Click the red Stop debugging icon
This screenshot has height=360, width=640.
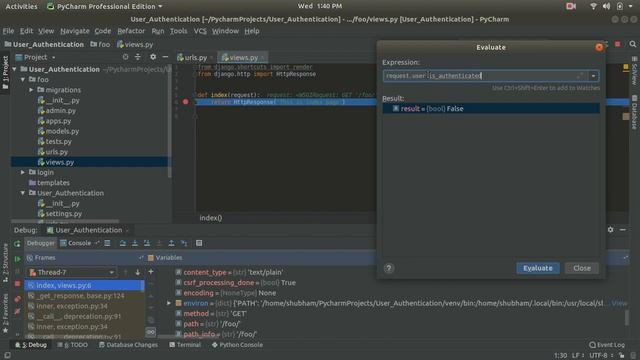[17, 284]
